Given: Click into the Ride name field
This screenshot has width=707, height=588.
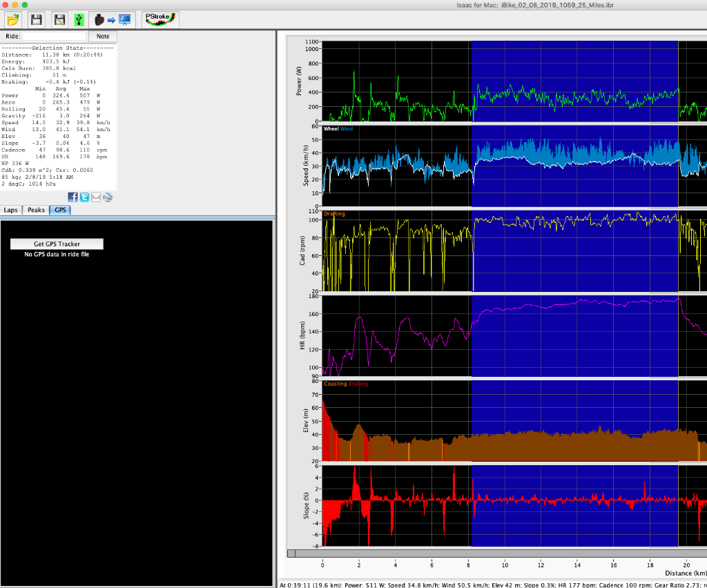Looking at the screenshot, I should pyautogui.click(x=55, y=36).
